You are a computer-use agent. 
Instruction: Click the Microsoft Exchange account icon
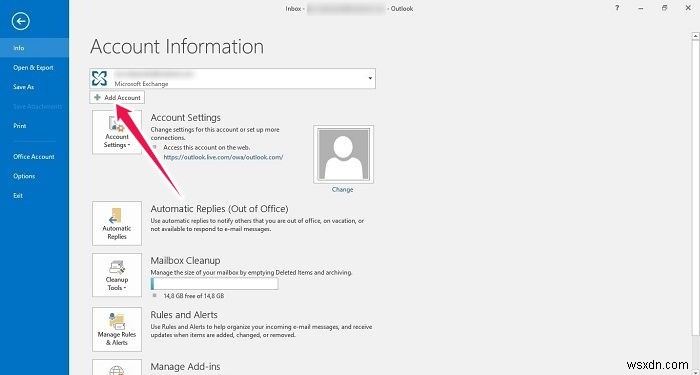[99, 79]
